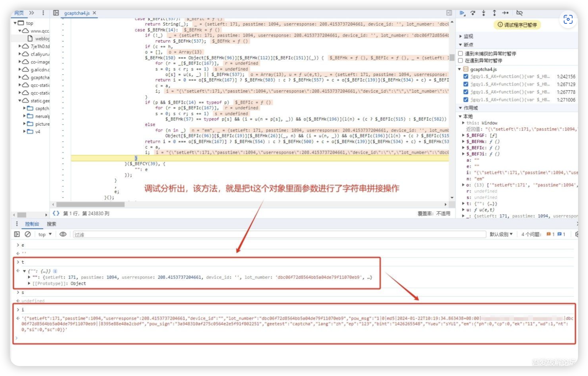This screenshot has width=588, height=376.
Task: Click the live expression eye icon
Action: point(63,234)
